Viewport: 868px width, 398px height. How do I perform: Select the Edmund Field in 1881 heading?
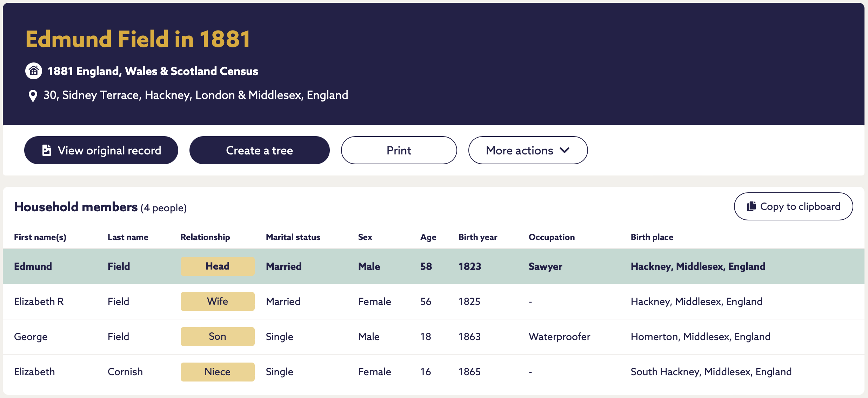pyautogui.click(x=138, y=39)
